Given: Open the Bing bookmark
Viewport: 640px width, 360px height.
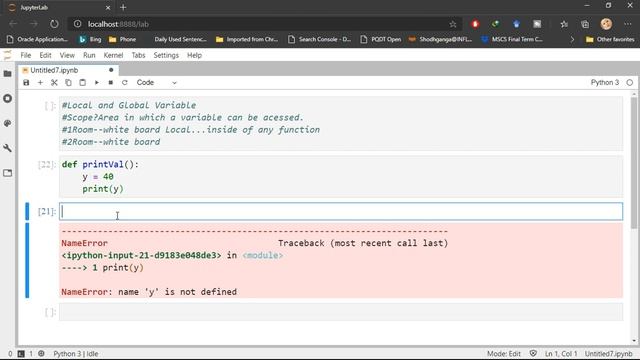Looking at the screenshot, I should pyautogui.click(x=90, y=39).
